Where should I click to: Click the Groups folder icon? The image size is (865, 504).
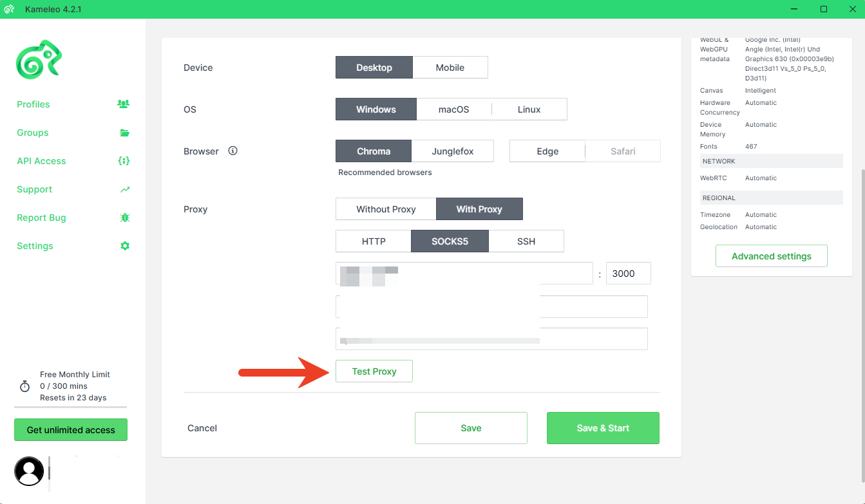124,133
